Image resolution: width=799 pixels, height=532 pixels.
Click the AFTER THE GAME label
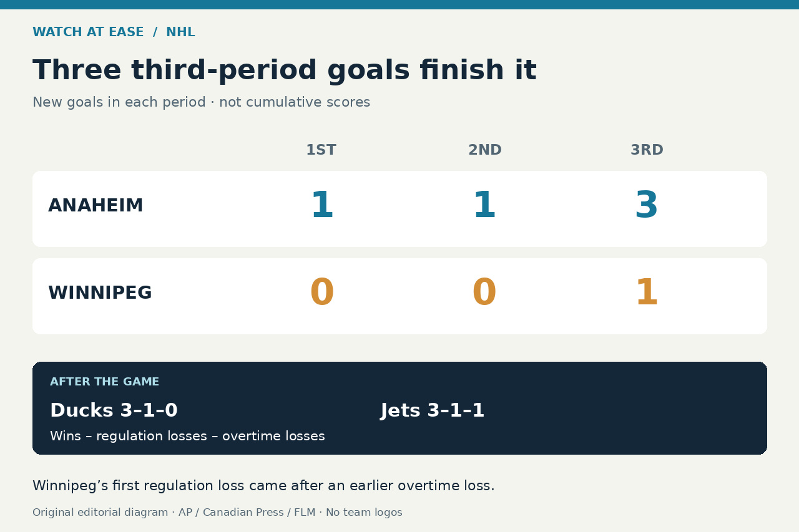pyautogui.click(x=104, y=382)
